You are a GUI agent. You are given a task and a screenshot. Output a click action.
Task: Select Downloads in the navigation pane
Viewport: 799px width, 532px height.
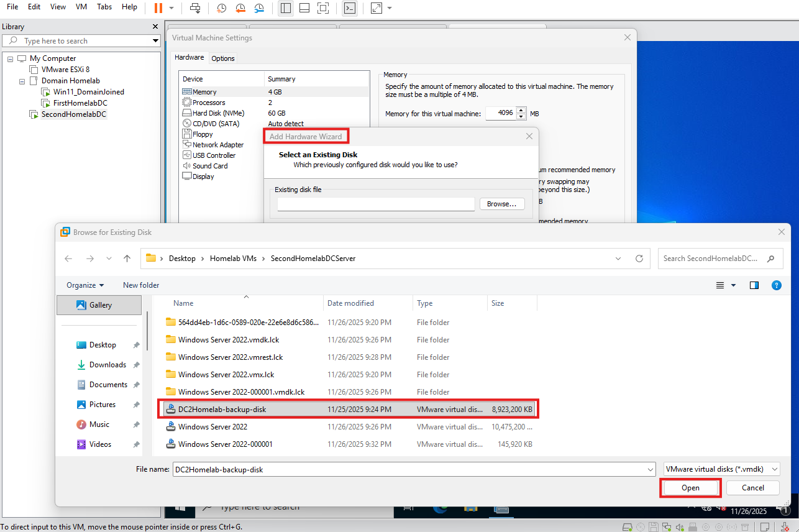107,365
